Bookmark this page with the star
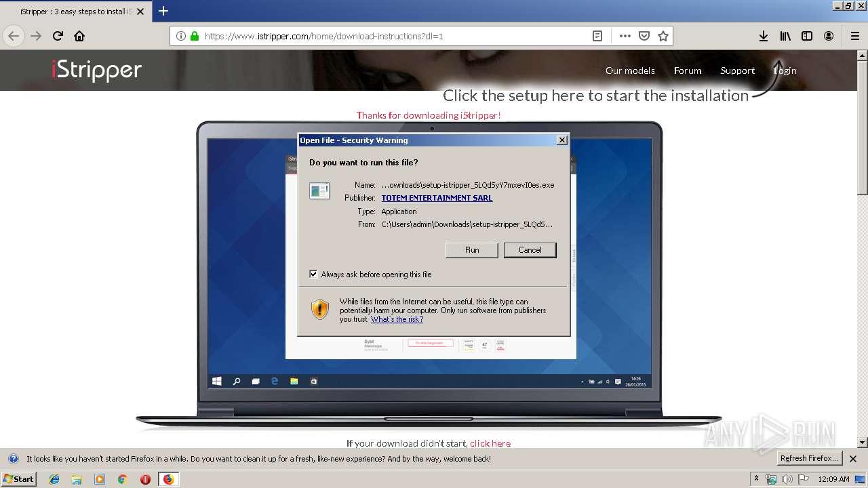The width and height of the screenshot is (868, 488). [x=663, y=36]
